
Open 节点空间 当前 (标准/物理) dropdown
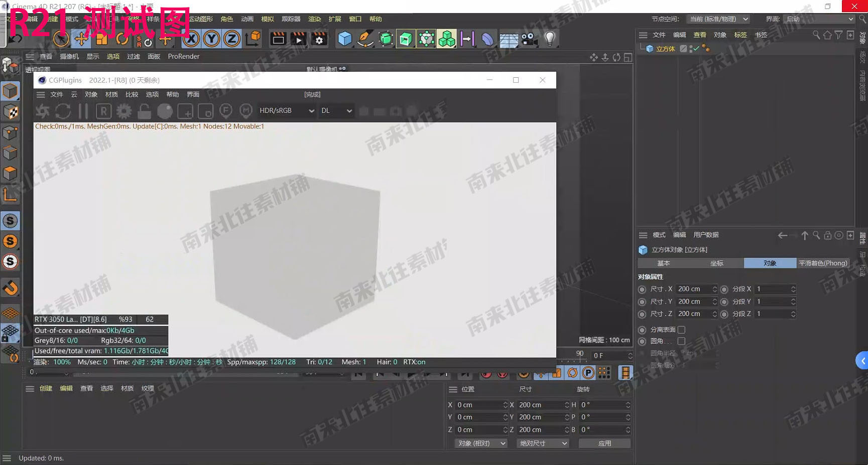coord(718,19)
